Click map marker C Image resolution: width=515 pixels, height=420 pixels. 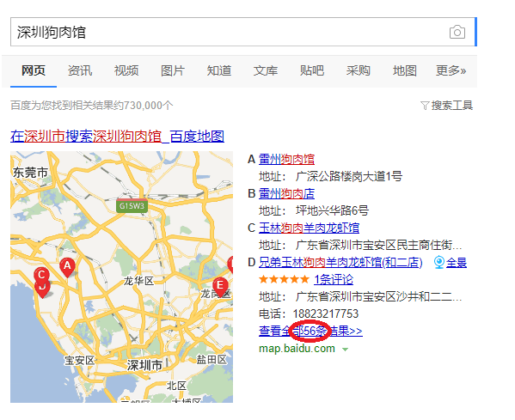[42, 275]
